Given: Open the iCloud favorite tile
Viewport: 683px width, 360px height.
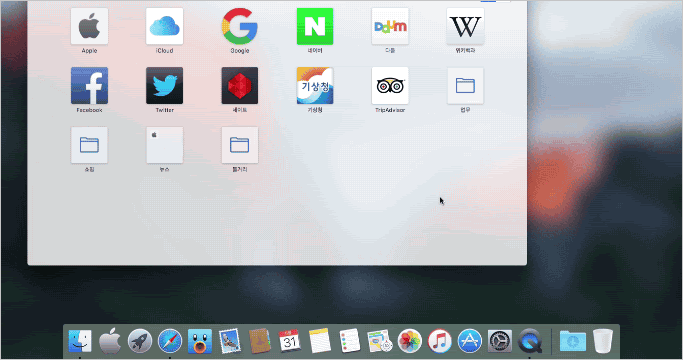Looking at the screenshot, I should (165, 26).
